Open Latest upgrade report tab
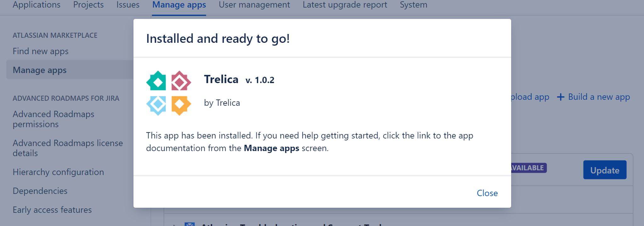The image size is (644, 226). click(x=345, y=5)
